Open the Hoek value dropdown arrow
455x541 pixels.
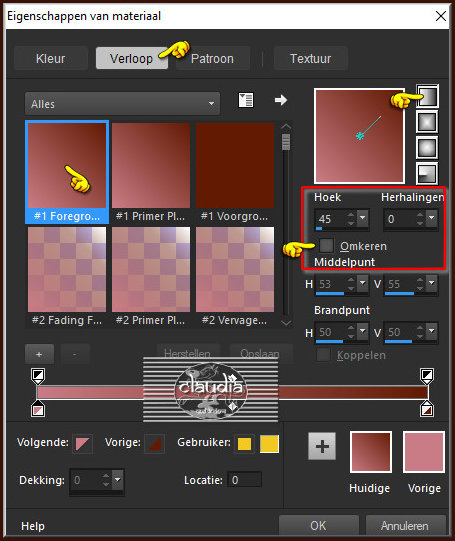point(362,218)
